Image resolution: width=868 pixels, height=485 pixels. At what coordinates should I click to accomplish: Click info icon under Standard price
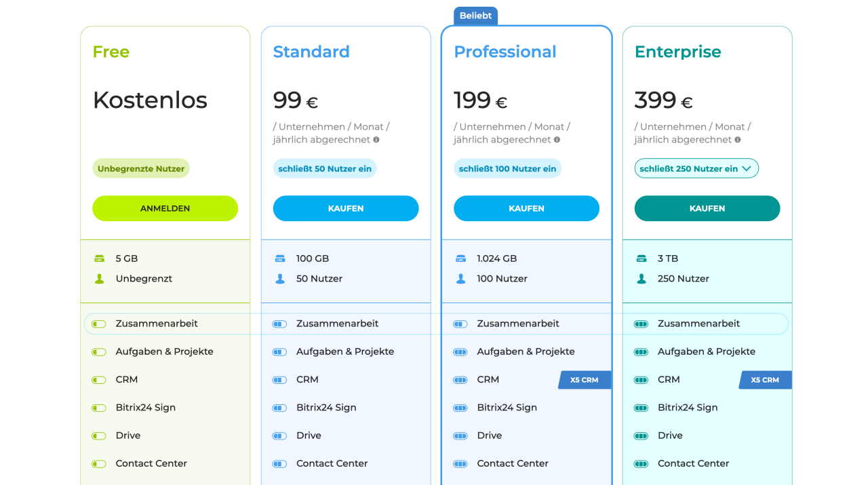(376, 140)
